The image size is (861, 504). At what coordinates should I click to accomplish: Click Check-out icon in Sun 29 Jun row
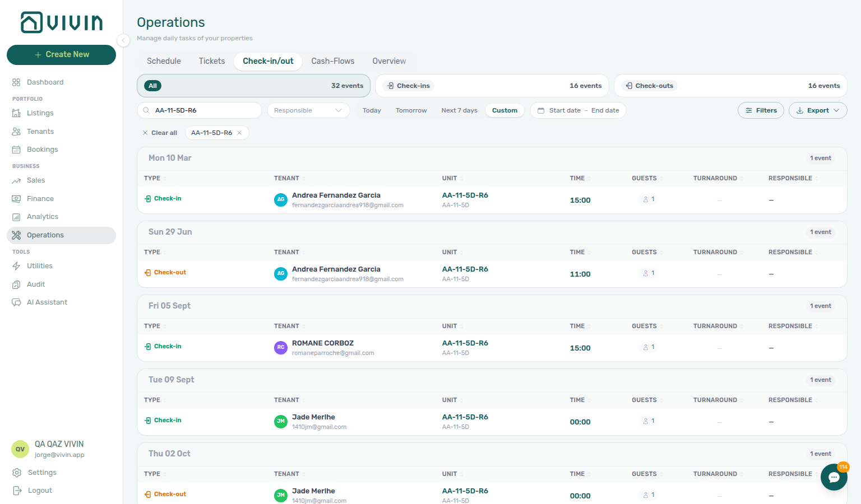[148, 273]
